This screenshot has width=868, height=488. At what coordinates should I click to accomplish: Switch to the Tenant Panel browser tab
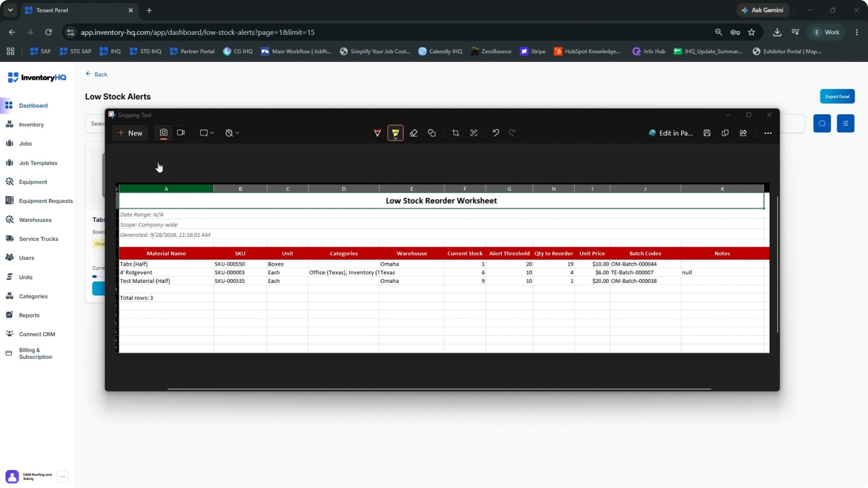78,10
